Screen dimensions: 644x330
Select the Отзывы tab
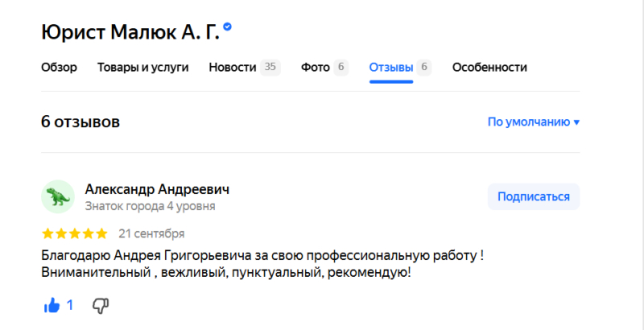tap(391, 67)
